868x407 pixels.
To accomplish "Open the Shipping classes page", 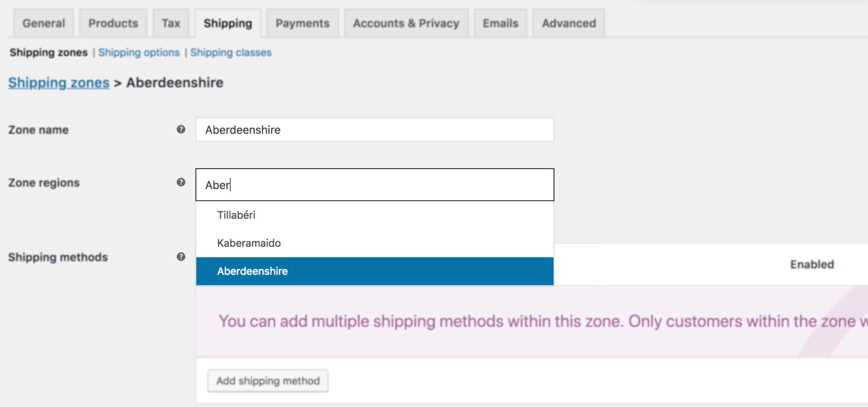I will pyautogui.click(x=231, y=52).
